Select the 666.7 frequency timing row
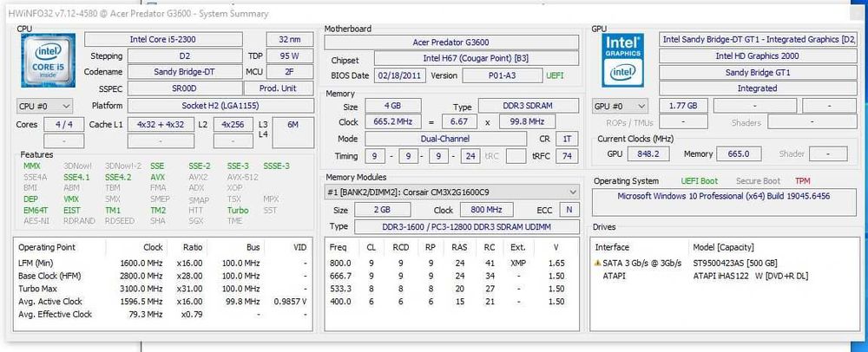Image resolution: width=868 pixels, height=352 pixels. (x=450, y=277)
